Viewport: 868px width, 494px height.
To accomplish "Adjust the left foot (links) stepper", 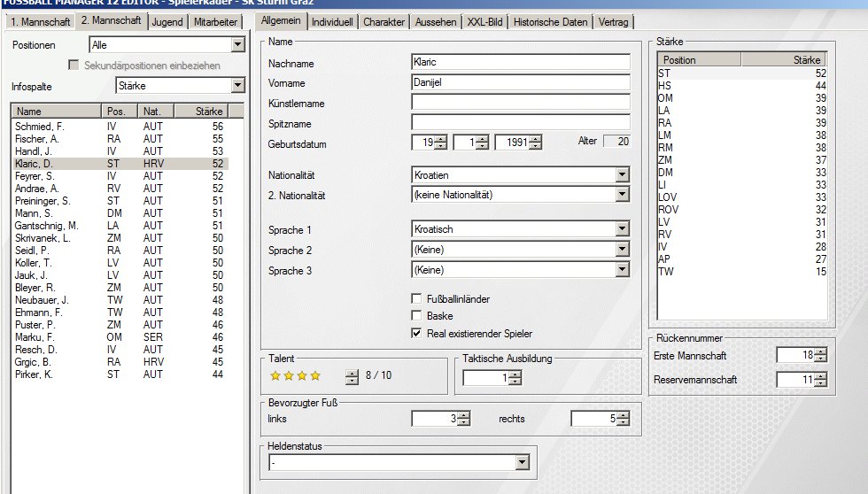I will [464, 419].
